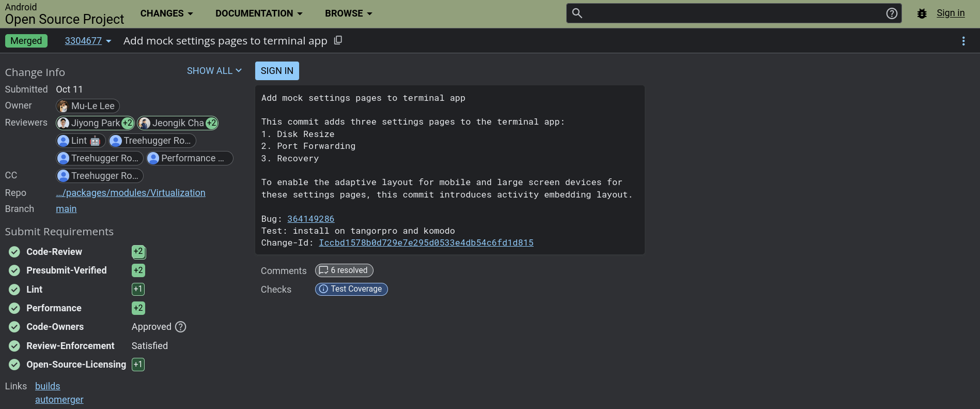This screenshot has height=409, width=980.
Task: Click Jeongik Cha's avatar
Action: (145, 123)
